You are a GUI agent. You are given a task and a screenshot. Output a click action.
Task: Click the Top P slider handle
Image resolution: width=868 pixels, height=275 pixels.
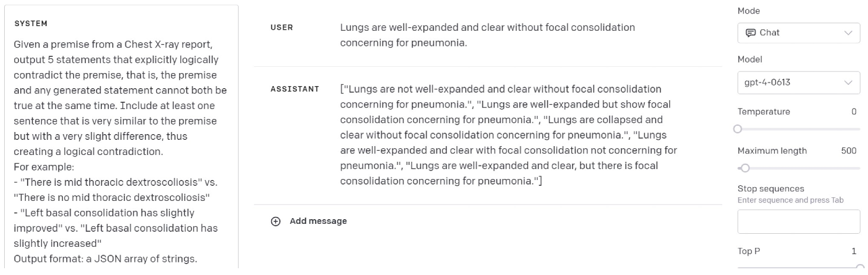860,267
